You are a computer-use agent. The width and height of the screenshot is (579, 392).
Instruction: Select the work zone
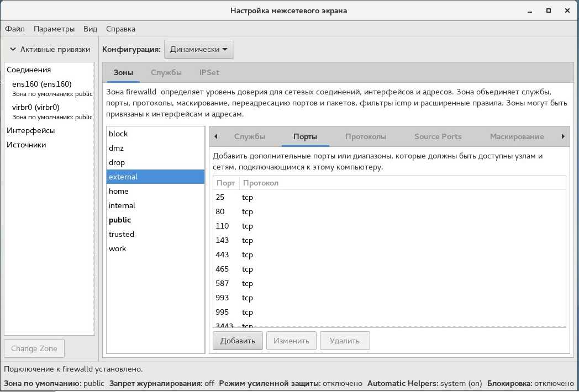pos(155,249)
